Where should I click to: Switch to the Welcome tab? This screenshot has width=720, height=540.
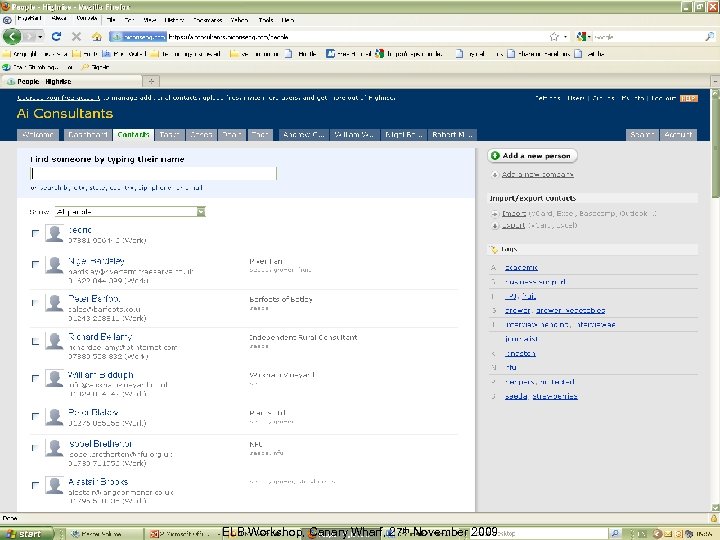[x=39, y=135]
